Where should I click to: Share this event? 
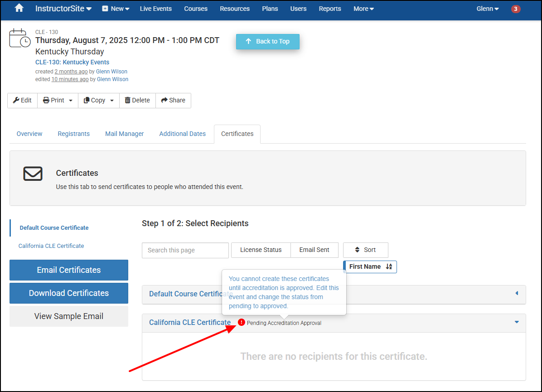(x=173, y=100)
